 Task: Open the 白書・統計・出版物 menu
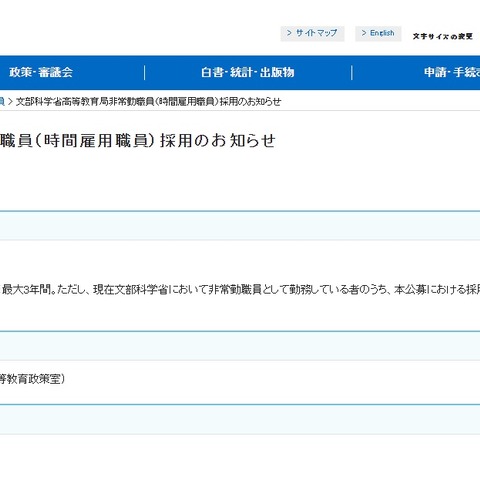248,72
